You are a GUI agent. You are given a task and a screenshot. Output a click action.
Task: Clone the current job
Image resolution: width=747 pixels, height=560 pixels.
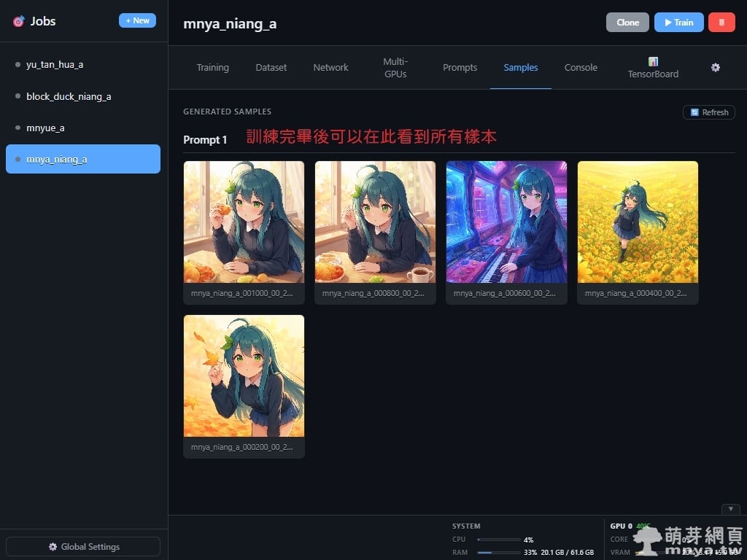(627, 23)
